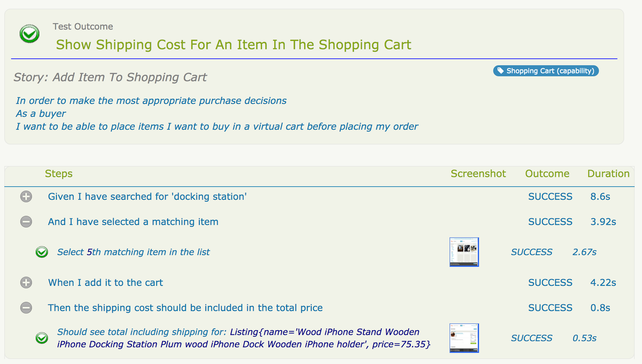Collapse the 'Then the shipping cost' step

click(x=26, y=308)
